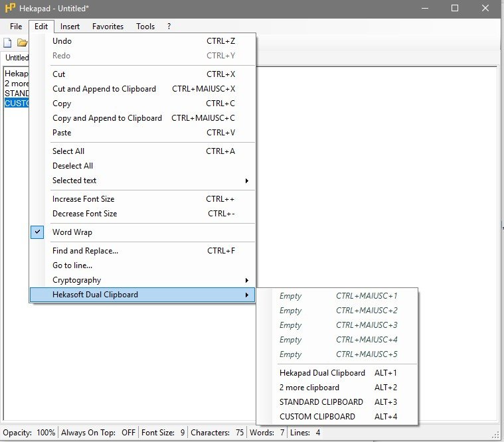This screenshot has width=504, height=442.
Task: Select the Copy menu entry
Action: [143, 104]
